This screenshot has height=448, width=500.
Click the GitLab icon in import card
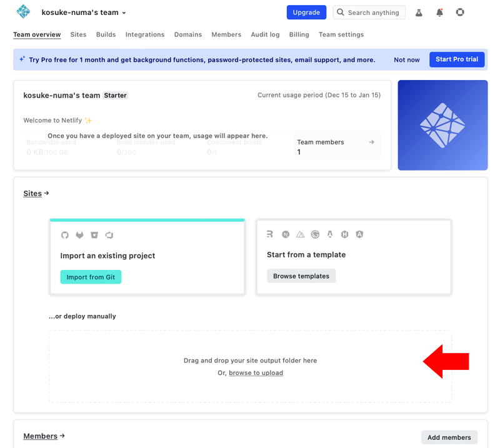(79, 236)
